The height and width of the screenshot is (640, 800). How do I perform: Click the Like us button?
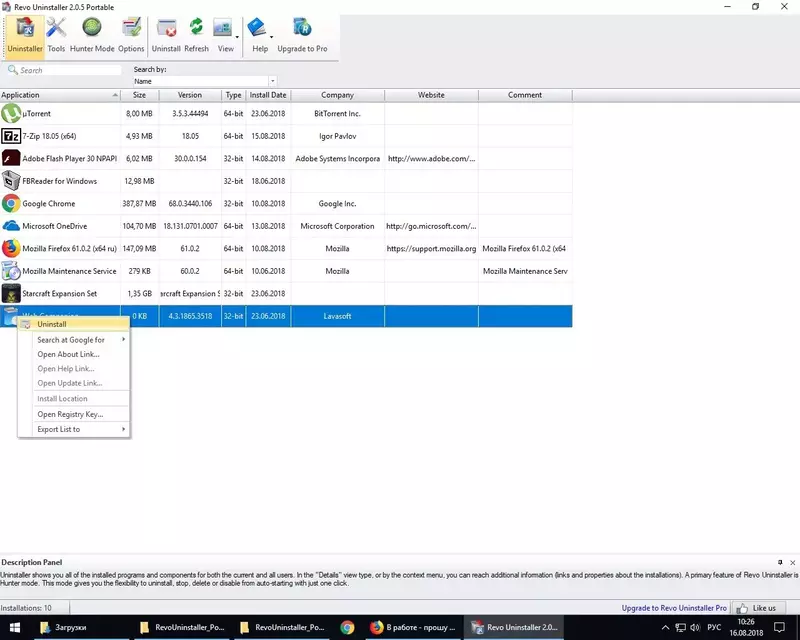pos(757,608)
